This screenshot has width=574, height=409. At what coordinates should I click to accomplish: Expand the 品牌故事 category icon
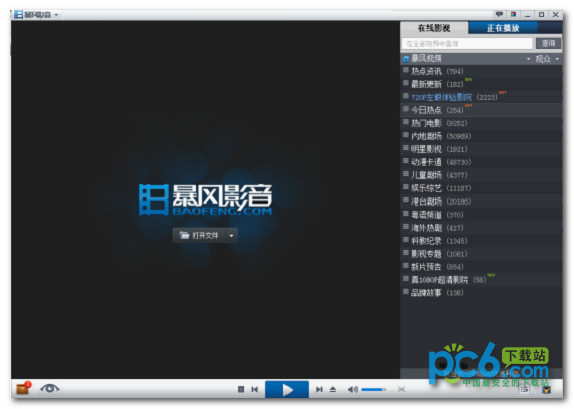point(406,291)
